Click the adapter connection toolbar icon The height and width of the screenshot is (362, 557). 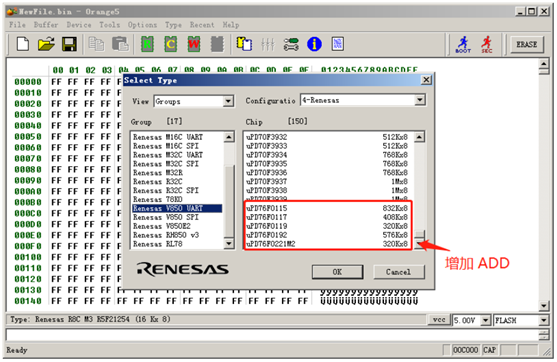coord(291,44)
